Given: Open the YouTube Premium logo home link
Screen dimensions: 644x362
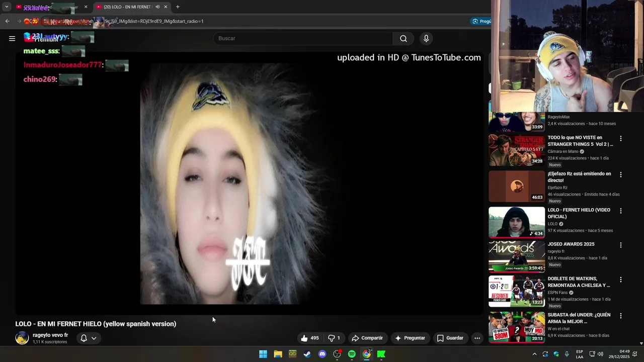Looking at the screenshot, I should tap(41, 38).
